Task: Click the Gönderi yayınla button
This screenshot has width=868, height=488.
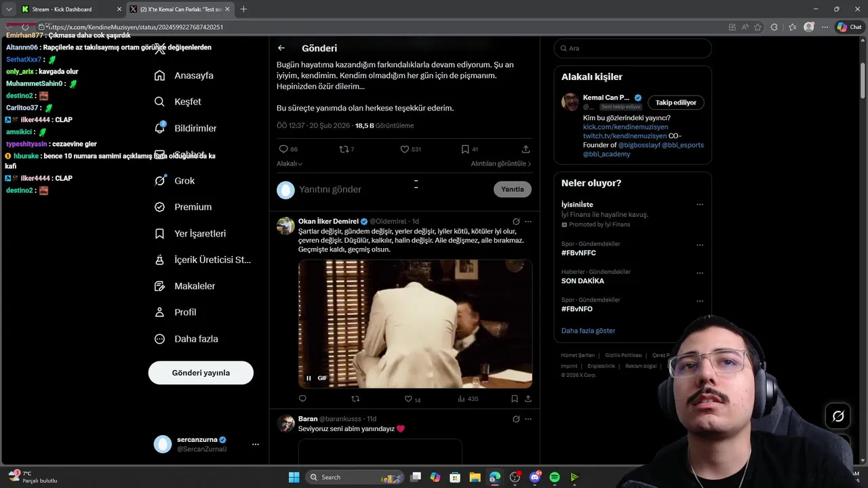Action: 201,373
